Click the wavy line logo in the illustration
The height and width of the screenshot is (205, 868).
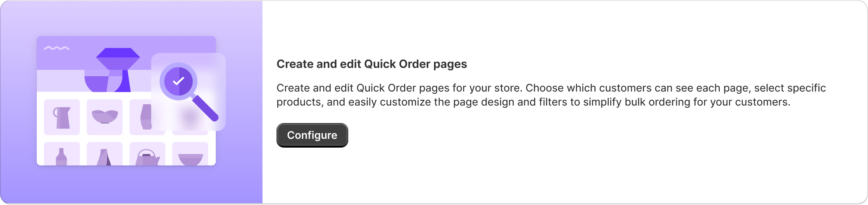57,48
